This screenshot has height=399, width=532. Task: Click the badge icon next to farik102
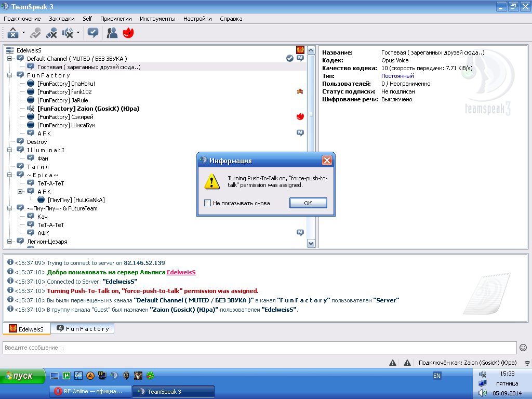coord(300,91)
